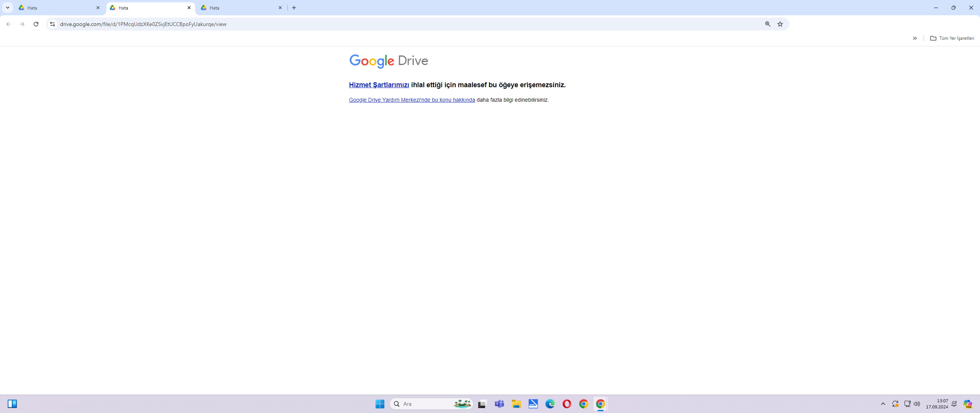Open File Explorer from taskbar

coord(516,404)
